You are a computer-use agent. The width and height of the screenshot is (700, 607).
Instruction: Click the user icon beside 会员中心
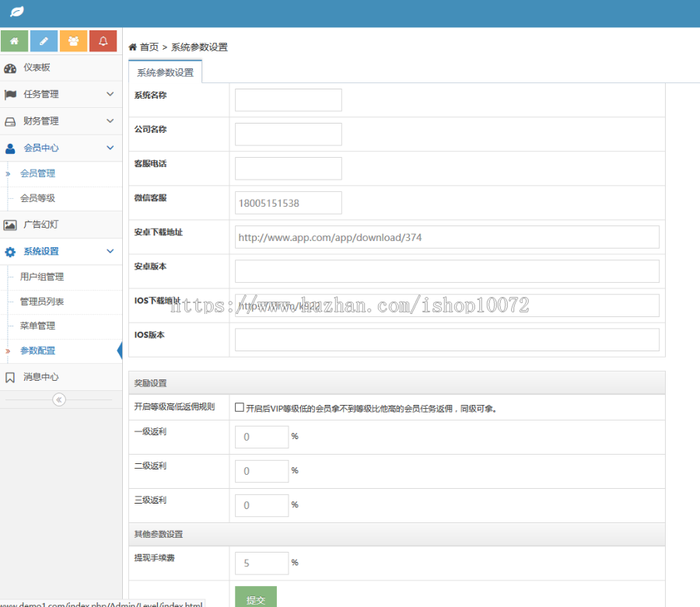pyautogui.click(x=10, y=148)
